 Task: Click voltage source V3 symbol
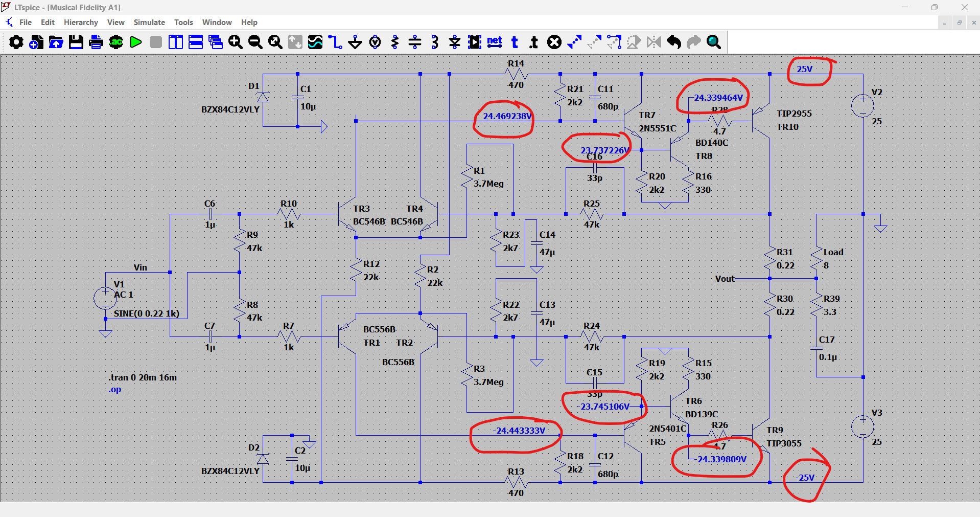(x=863, y=427)
